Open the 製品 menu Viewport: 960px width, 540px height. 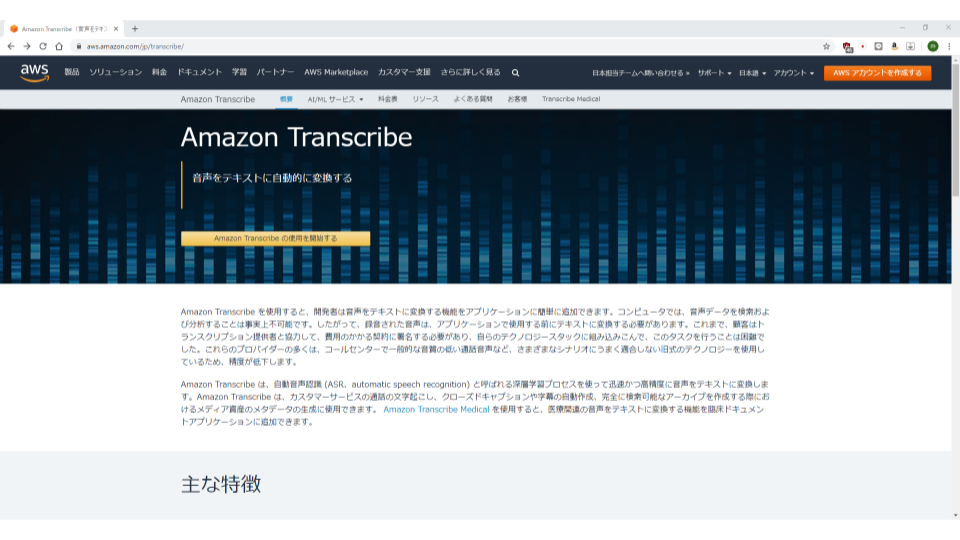point(72,72)
